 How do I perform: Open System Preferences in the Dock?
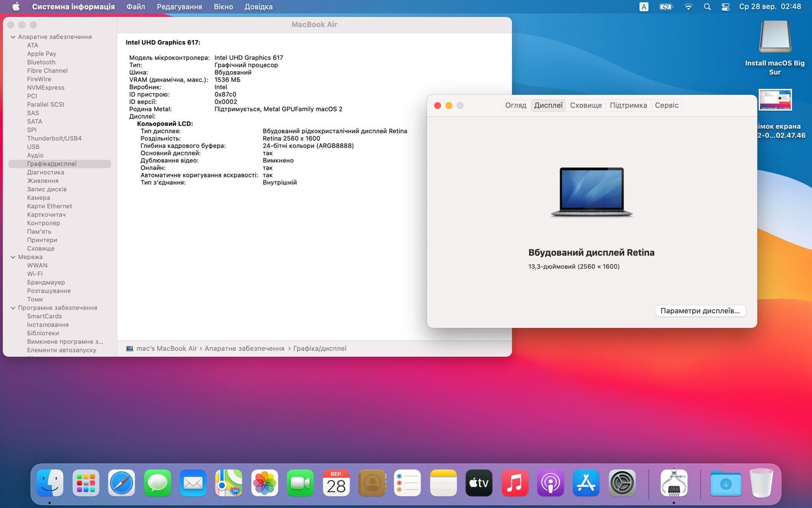click(x=622, y=483)
